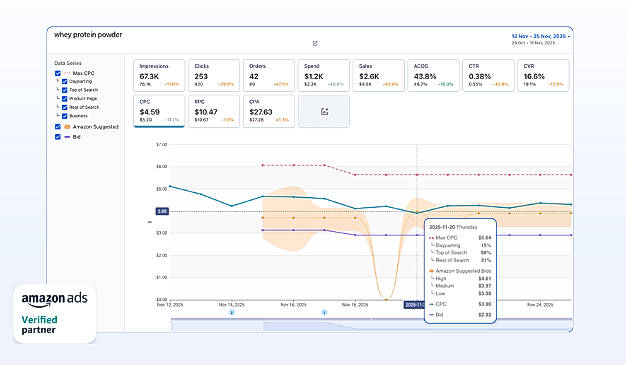Uncheck the Dayparting checkbox
The width and height of the screenshot is (626, 365).
point(65,81)
